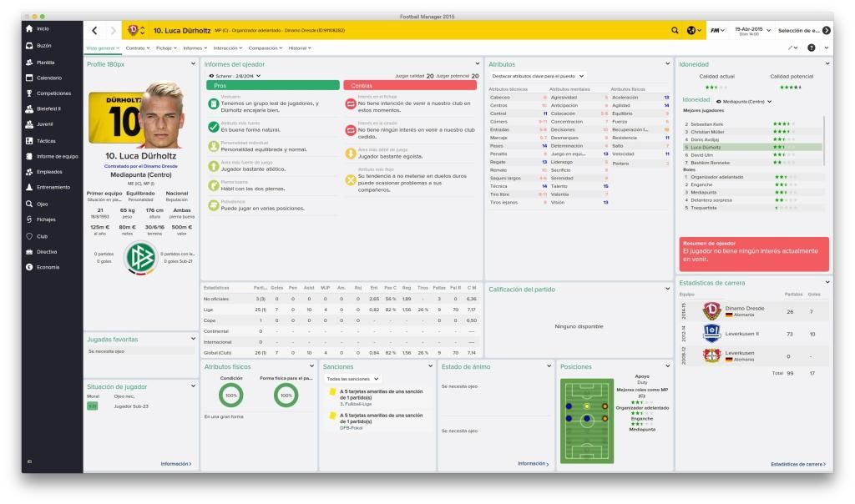Follow Contratado por el Dinamo Dresde link
The width and height of the screenshot is (855, 504).
click(140, 166)
